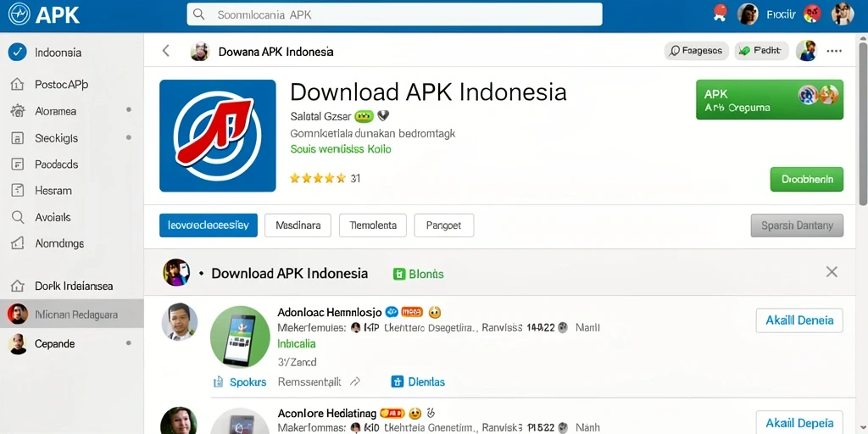The image size is (868, 434).
Task: Switch to the Pangoet tab
Action: [444, 225]
